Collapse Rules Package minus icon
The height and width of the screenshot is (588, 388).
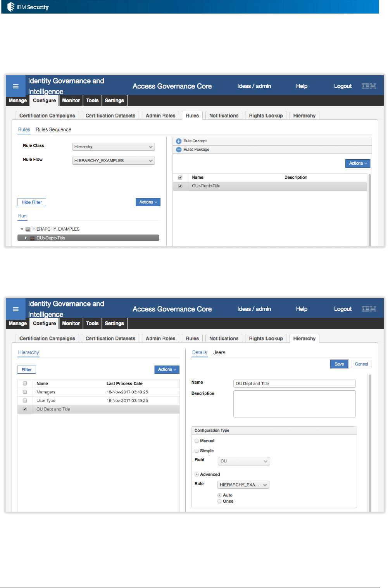[179, 150]
